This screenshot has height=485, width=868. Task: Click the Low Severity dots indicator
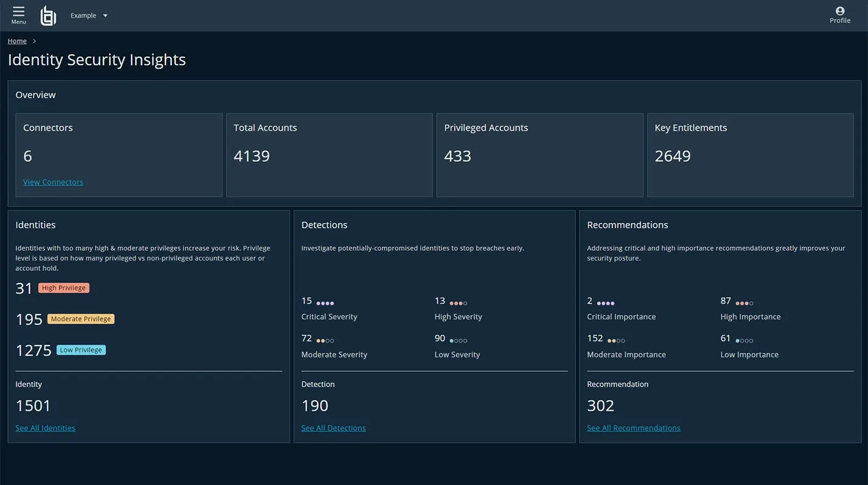click(x=459, y=341)
